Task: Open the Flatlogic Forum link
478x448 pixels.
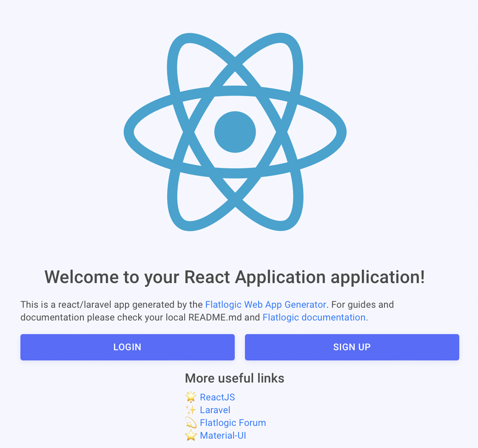Action: [x=233, y=422]
